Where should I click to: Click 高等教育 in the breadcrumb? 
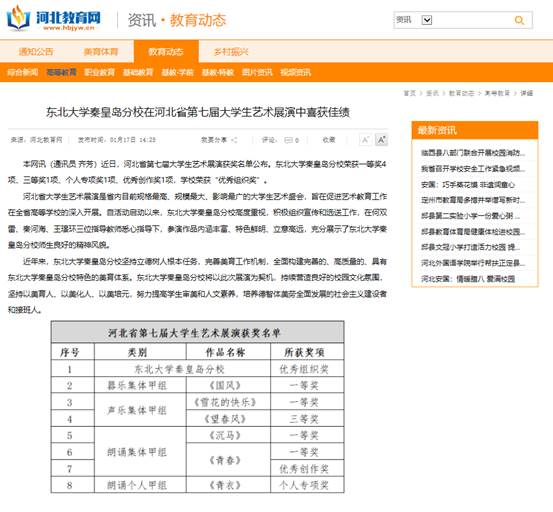click(x=497, y=93)
